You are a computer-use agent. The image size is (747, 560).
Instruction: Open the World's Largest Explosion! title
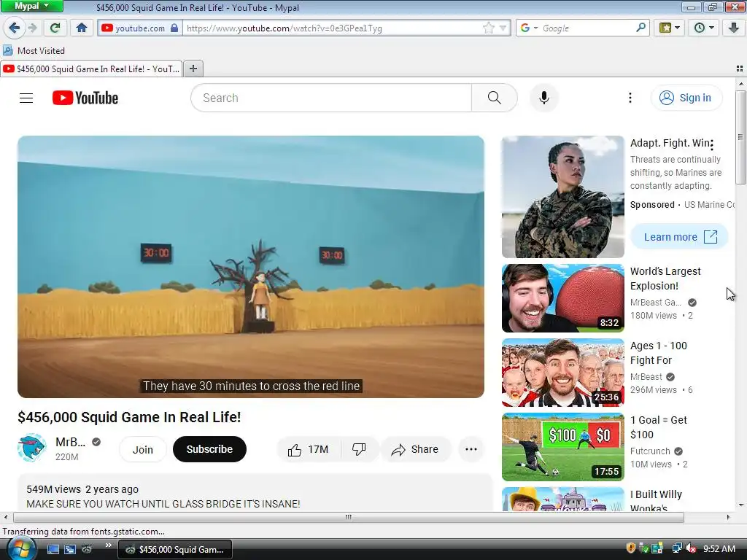click(x=665, y=279)
